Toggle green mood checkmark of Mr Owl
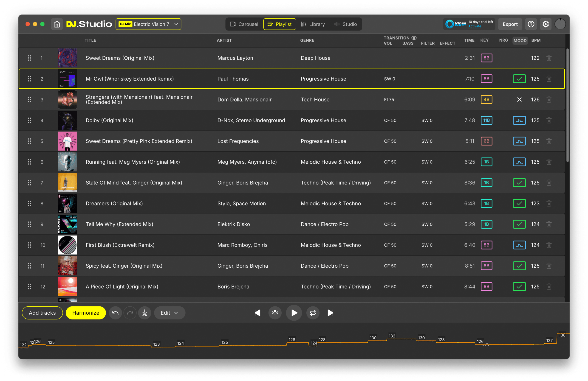Image resolution: width=588 pixels, height=381 pixels. pyautogui.click(x=519, y=79)
